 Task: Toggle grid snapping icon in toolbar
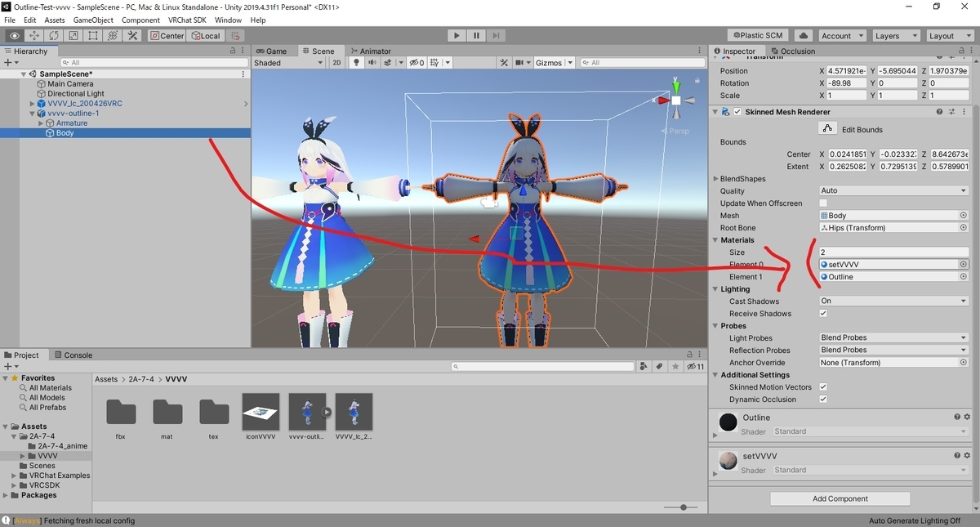236,36
